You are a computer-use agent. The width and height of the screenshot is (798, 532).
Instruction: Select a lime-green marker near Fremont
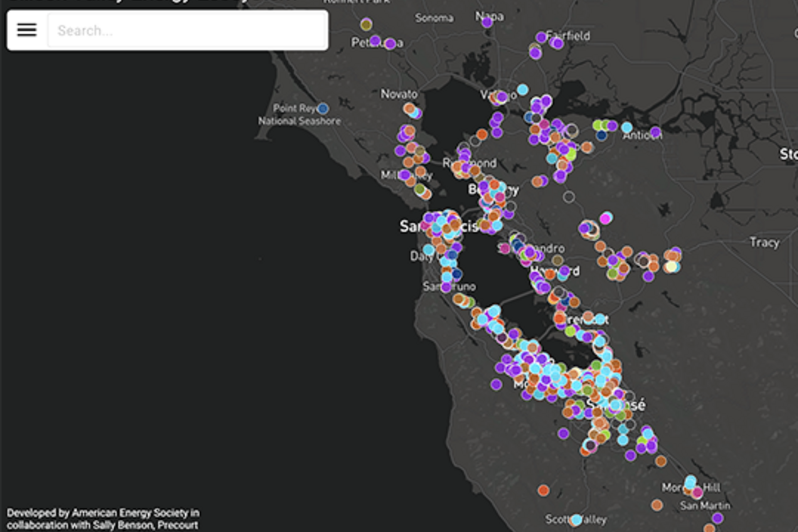click(569, 330)
